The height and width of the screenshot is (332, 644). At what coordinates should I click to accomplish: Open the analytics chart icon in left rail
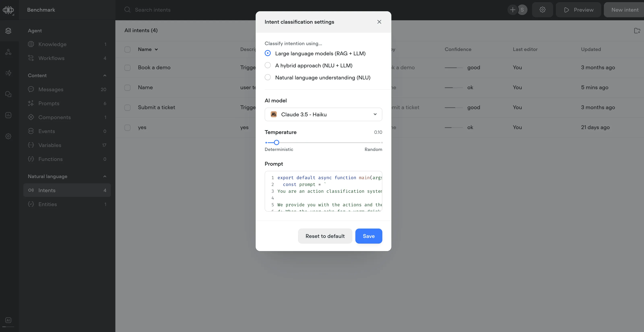tap(8, 115)
